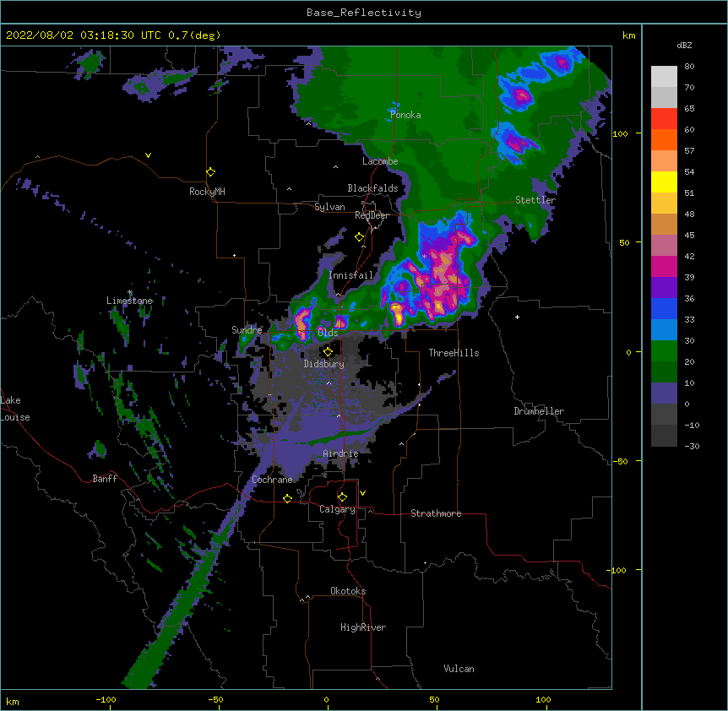Select the yellow diamond marker directly above Calgary
This screenshot has height=711, width=728.
pyautogui.click(x=342, y=497)
